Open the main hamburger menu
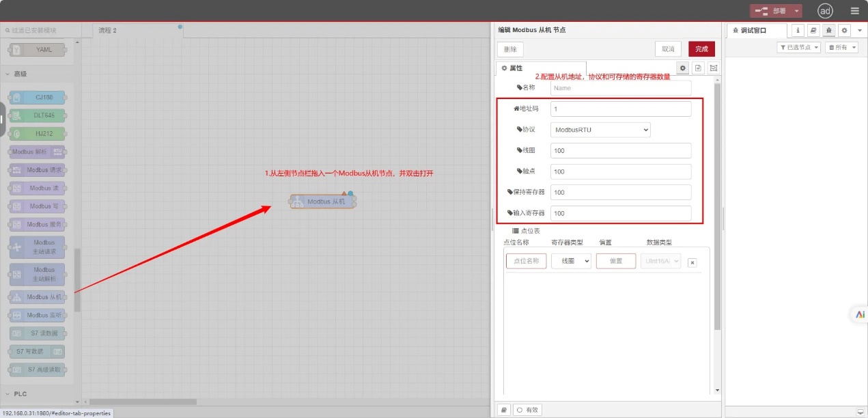The width and height of the screenshot is (868, 418). tap(854, 11)
